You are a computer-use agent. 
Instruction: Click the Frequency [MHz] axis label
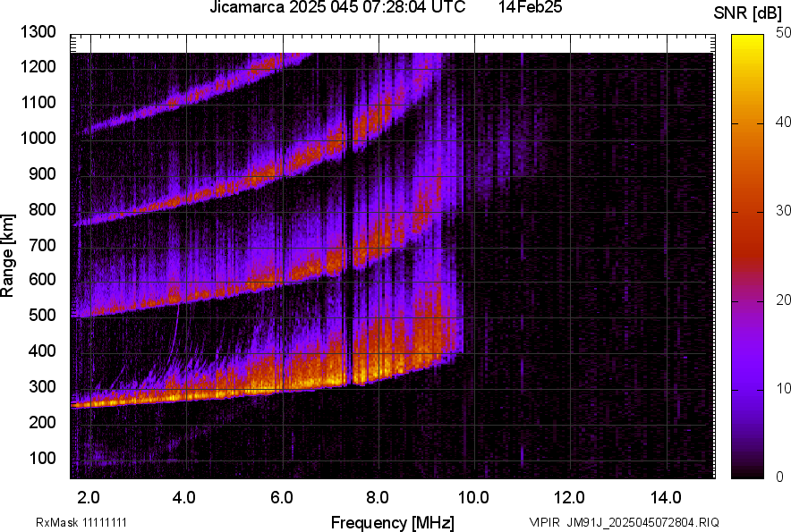(392, 522)
